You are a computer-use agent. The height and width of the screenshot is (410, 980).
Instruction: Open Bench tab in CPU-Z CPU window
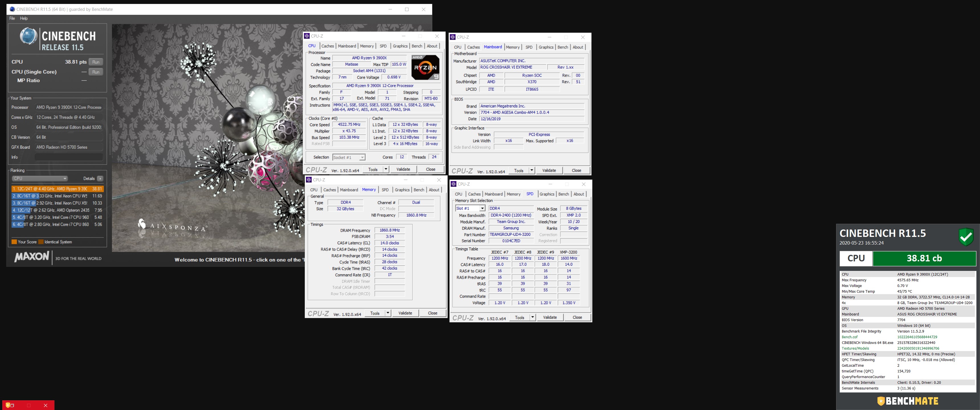tap(417, 46)
